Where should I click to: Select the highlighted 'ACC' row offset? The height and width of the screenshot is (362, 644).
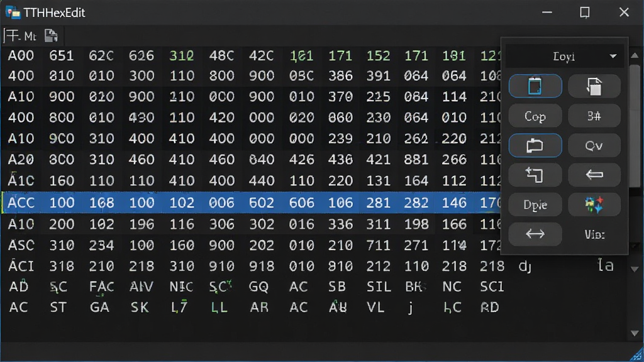(21, 202)
